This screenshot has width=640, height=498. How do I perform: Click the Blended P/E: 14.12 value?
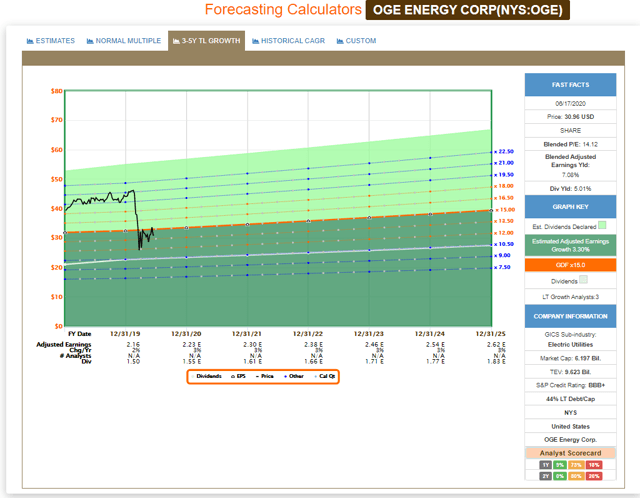tap(570, 145)
